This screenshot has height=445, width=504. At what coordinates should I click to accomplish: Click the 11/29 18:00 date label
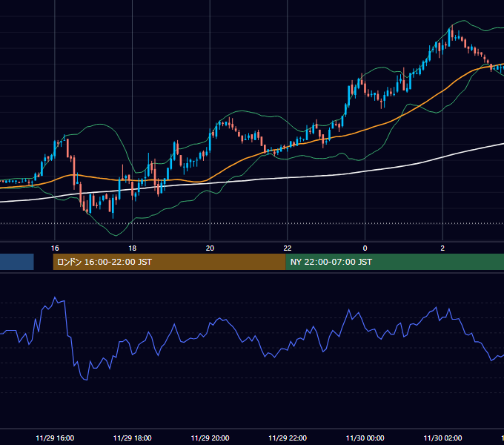[133, 438]
